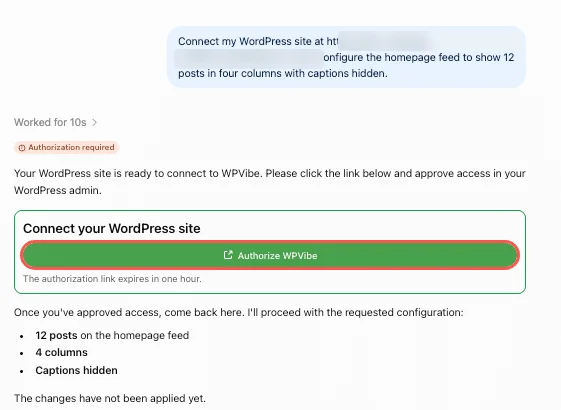Click the user message bubble about homepage feed

(x=346, y=57)
